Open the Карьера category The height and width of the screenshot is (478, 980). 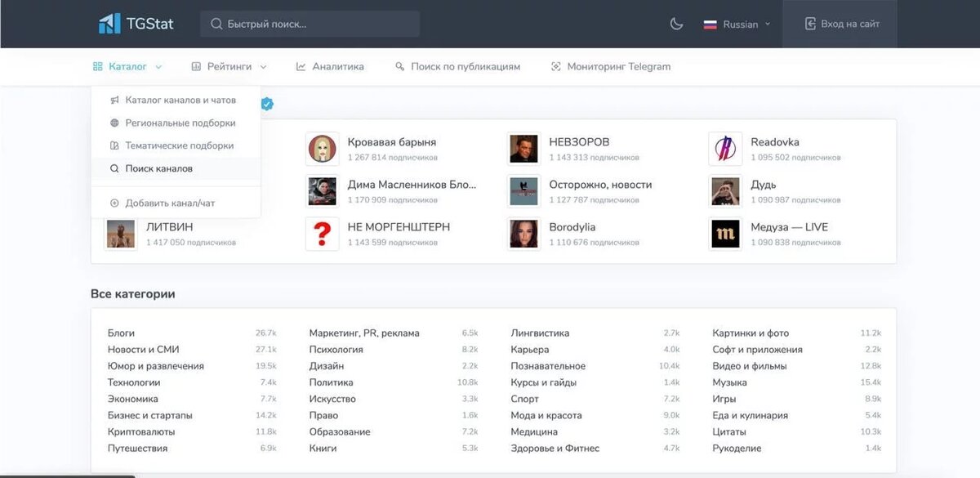pyautogui.click(x=530, y=350)
